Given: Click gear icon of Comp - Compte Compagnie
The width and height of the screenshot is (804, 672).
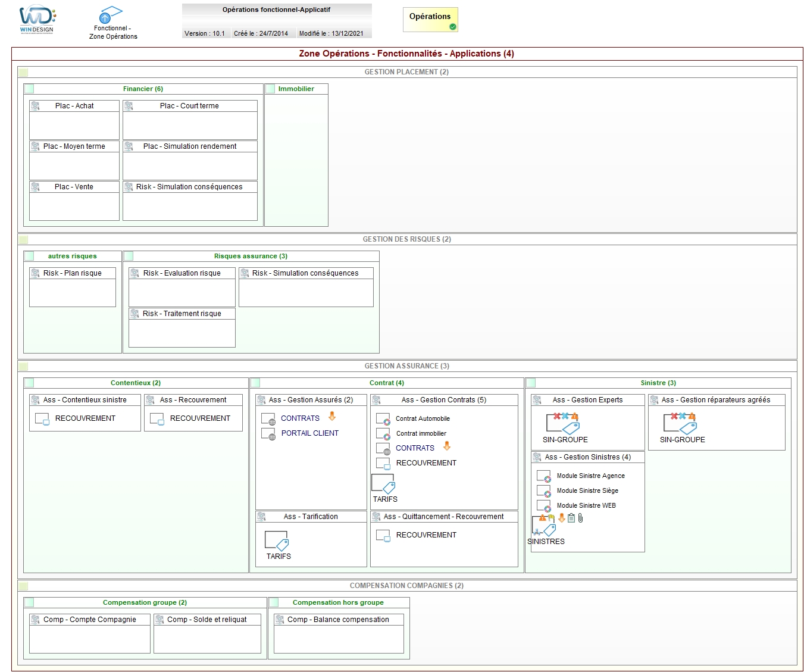Looking at the screenshot, I should (35, 620).
